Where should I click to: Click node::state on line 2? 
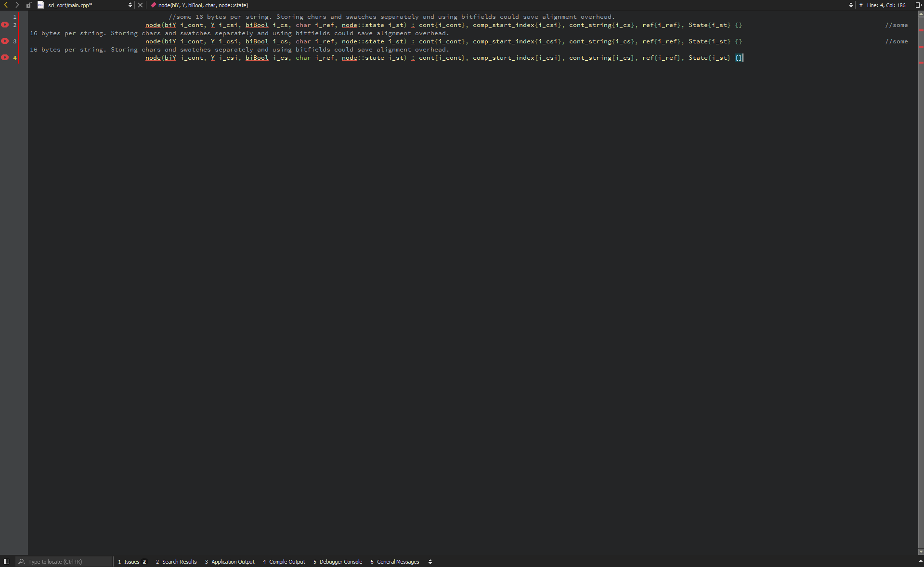pos(363,25)
